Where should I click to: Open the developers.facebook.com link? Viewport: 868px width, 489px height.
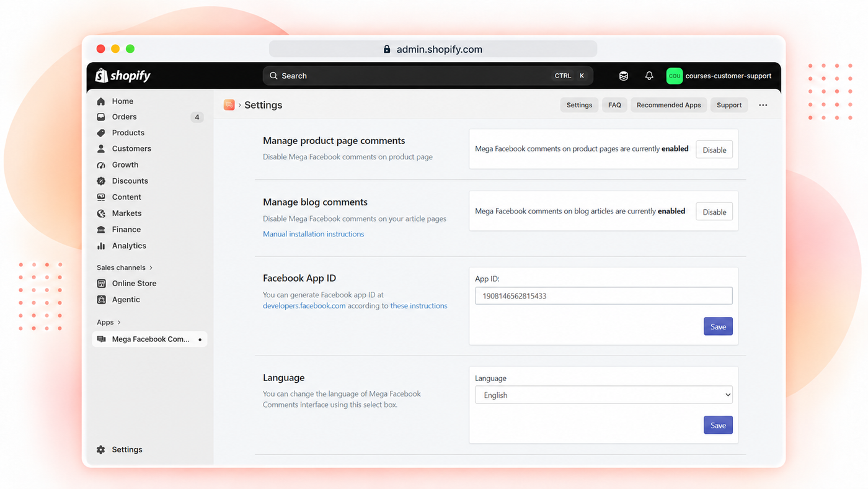(x=304, y=306)
